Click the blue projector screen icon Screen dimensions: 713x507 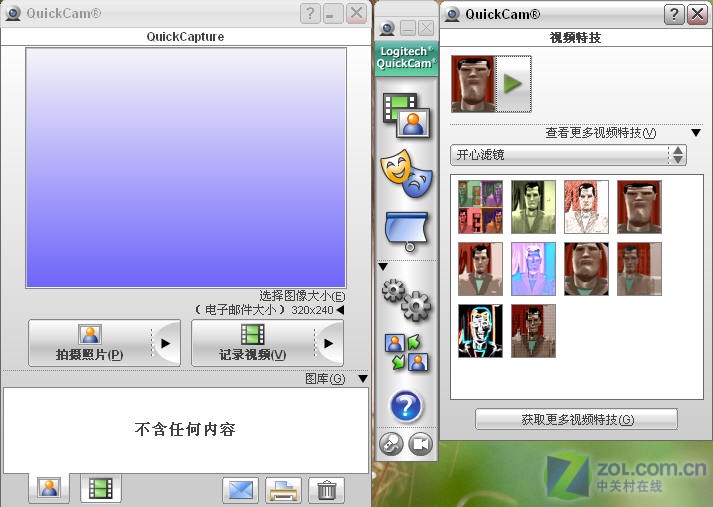tap(406, 231)
